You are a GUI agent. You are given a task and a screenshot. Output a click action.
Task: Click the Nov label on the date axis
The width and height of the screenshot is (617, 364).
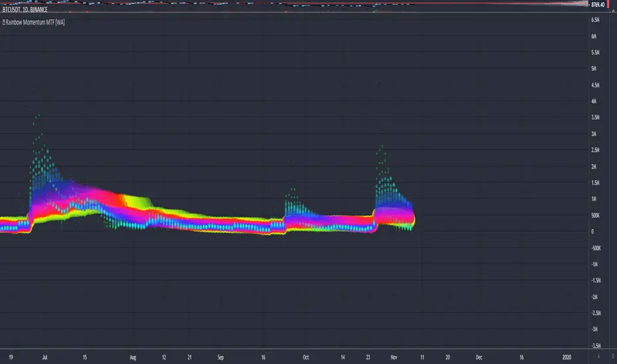click(394, 357)
